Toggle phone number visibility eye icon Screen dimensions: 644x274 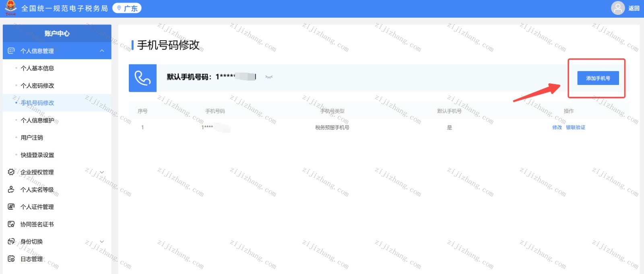269,77
